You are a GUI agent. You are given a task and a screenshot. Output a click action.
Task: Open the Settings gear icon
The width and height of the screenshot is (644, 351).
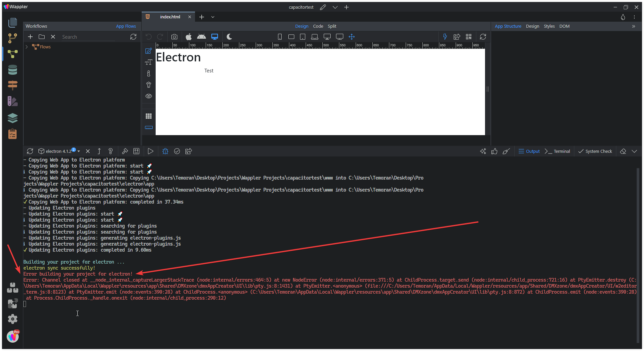[x=13, y=319]
